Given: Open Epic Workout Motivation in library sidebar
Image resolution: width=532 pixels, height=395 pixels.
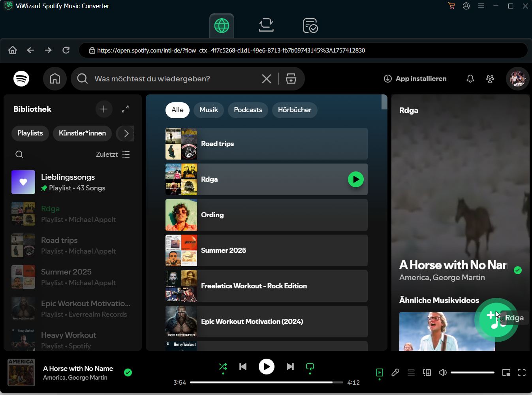Looking at the screenshot, I should point(73,308).
